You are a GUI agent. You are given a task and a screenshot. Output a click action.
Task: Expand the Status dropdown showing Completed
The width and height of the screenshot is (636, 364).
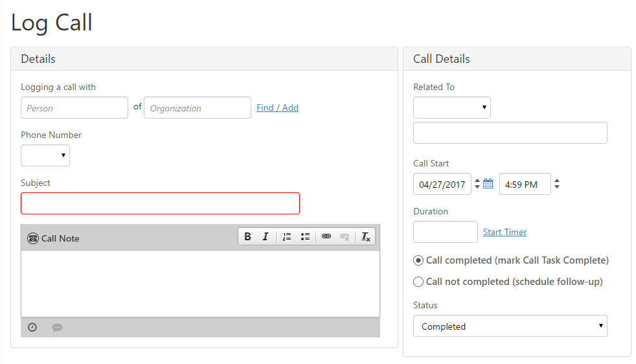tap(510, 326)
